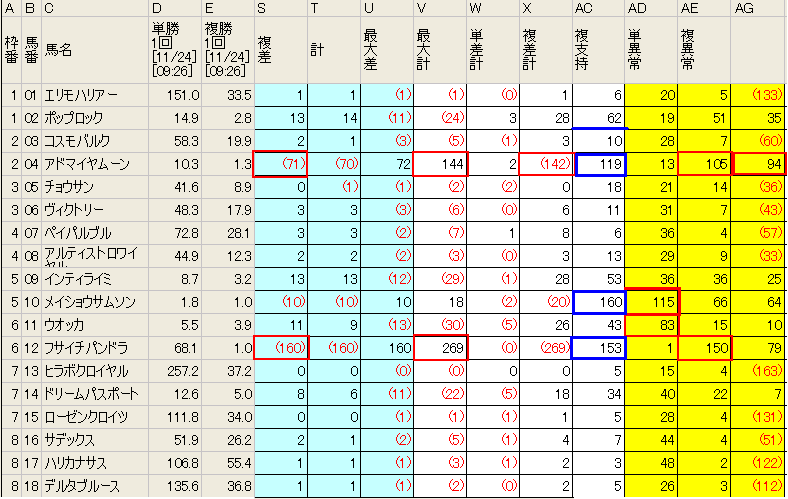Select horse name ドリームパスポート
Screen dimensions: 788x499
coord(91,394)
